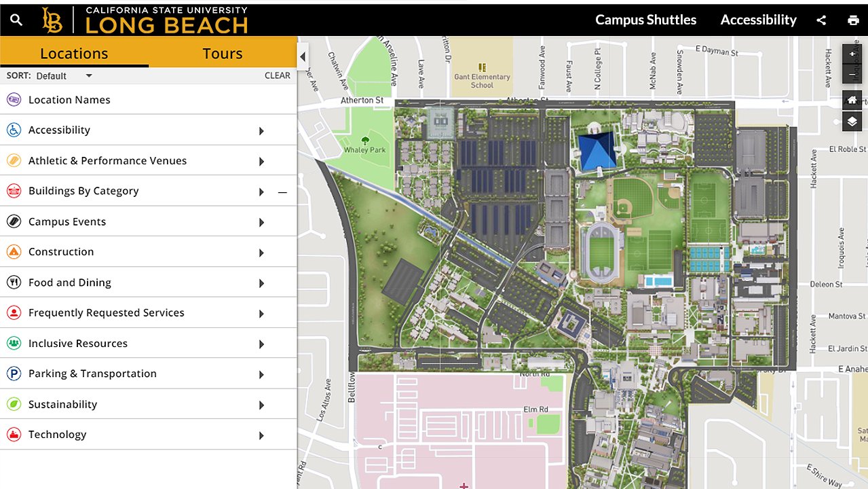Expand the Food and Dining arrow
The height and width of the screenshot is (489, 868).
coord(261,283)
